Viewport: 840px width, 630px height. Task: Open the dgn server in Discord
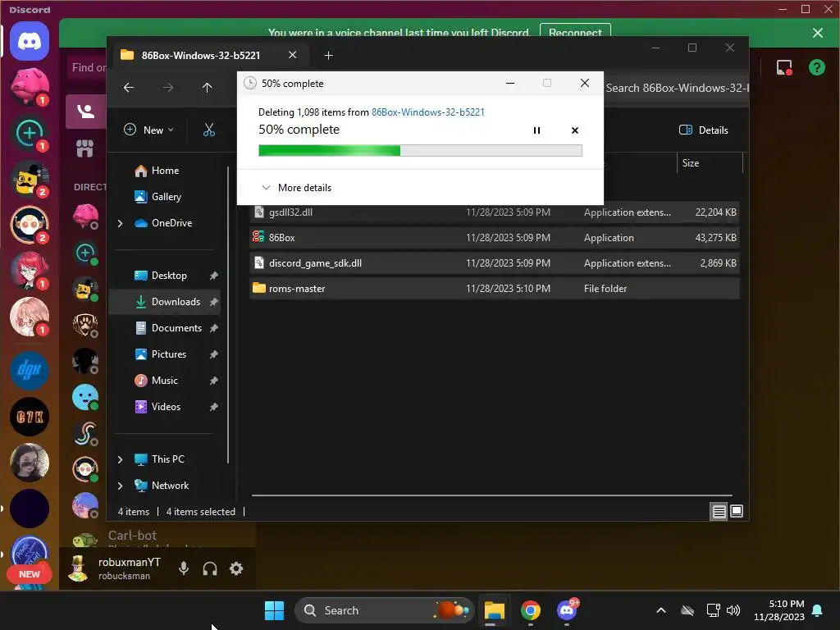(30, 370)
